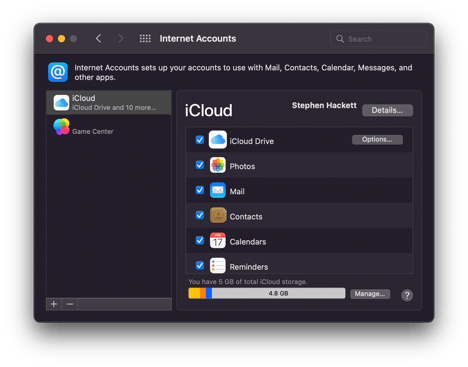Select the iCloud account row in sidebar
Screen dimensions: 468x367
pyautogui.click(x=109, y=103)
